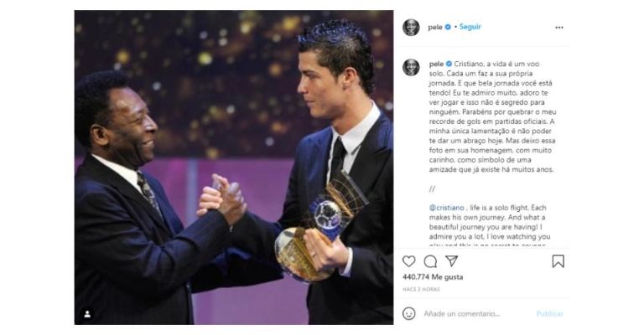View the 440.774 Me gusta likes list
The width and height of the screenshot is (644, 335).
[x=433, y=277]
